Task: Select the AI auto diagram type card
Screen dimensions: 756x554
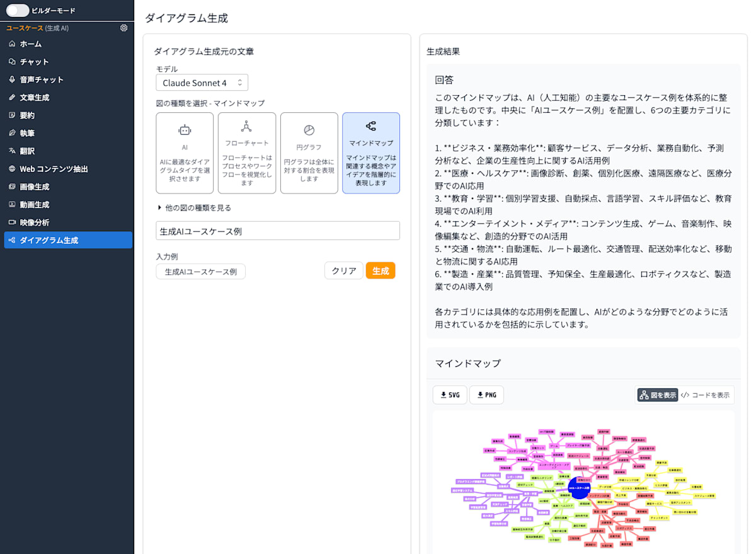Action: 185,153
